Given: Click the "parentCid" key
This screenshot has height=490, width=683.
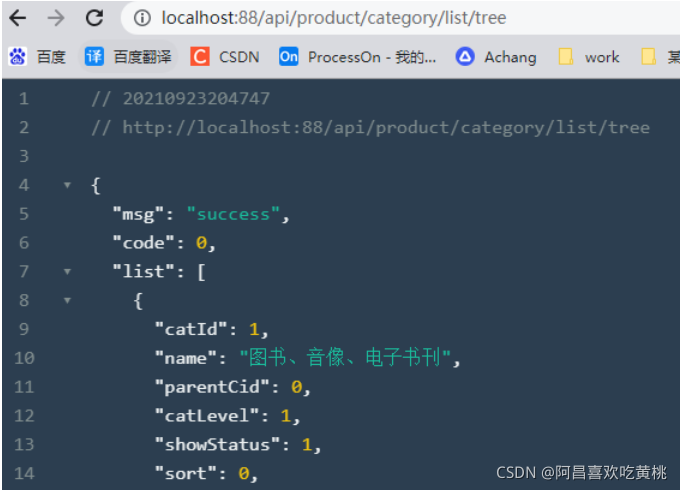Looking at the screenshot, I should [213, 387].
